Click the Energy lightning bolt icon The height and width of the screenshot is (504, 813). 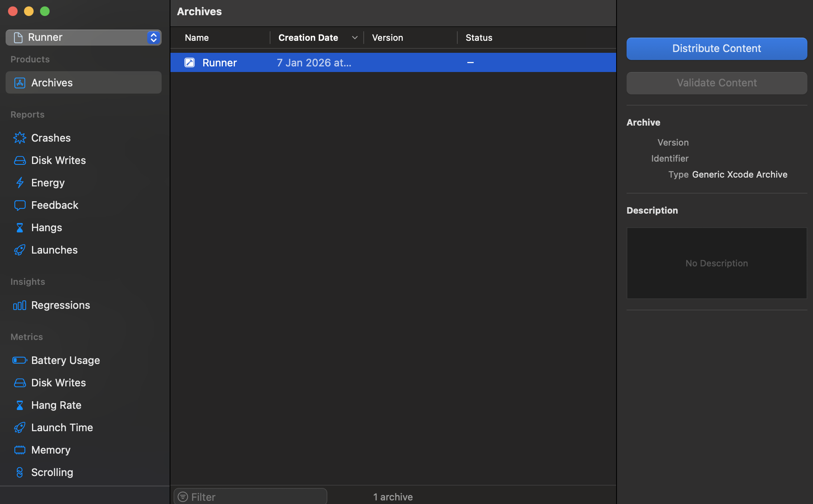[x=20, y=183]
